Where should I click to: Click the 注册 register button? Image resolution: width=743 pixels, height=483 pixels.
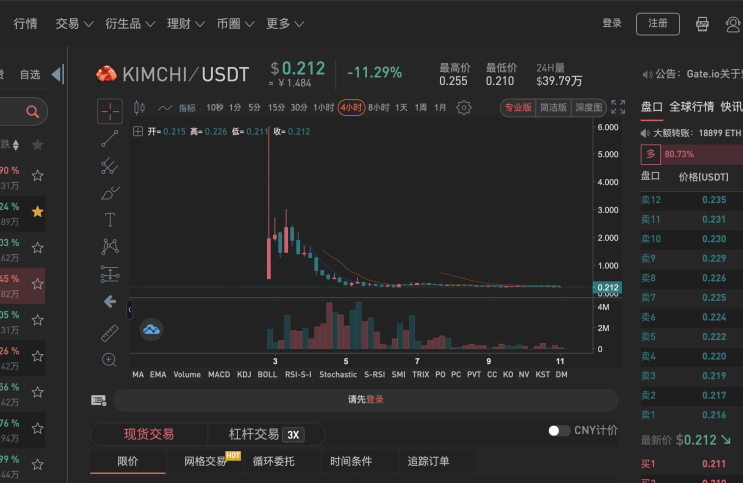(658, 24)
